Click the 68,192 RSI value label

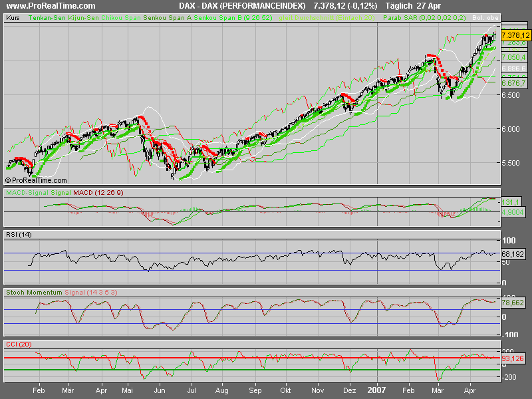(513, 254)
